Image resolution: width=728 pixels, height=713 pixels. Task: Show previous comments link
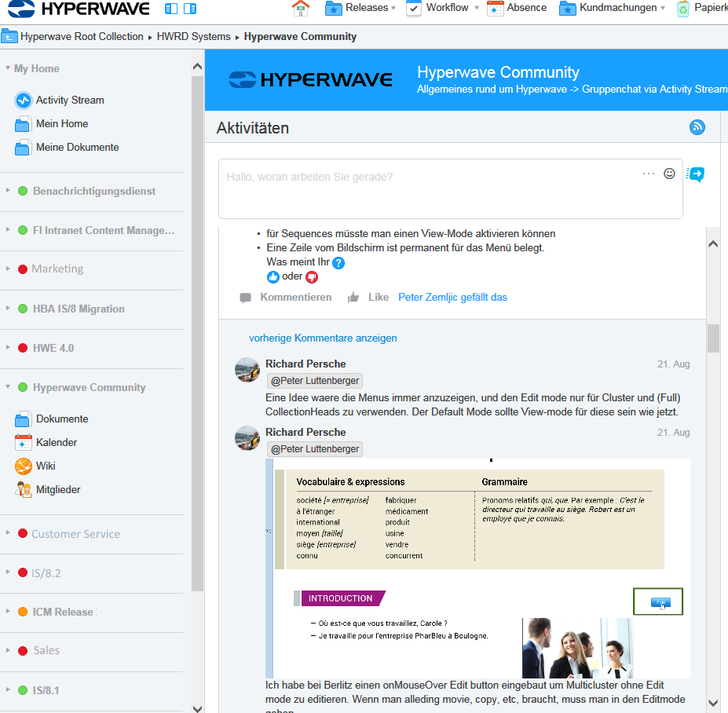point(323,338)
